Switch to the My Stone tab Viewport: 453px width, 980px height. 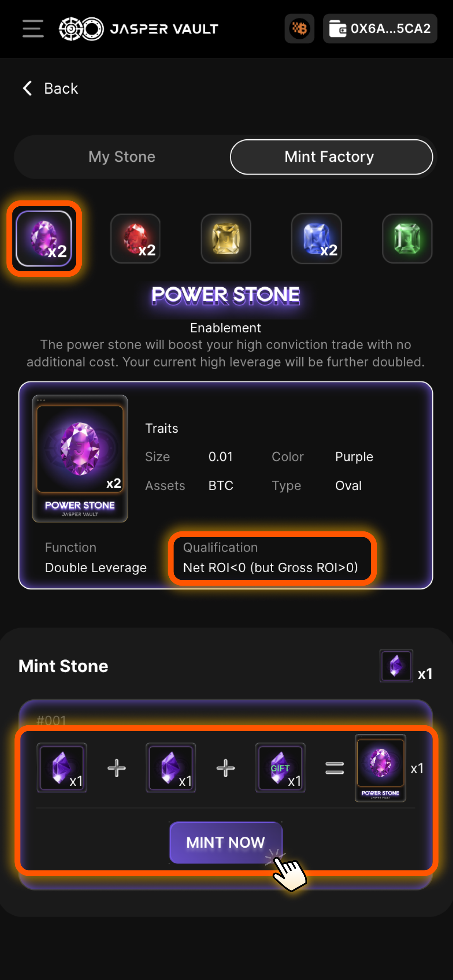pos(122,157)
